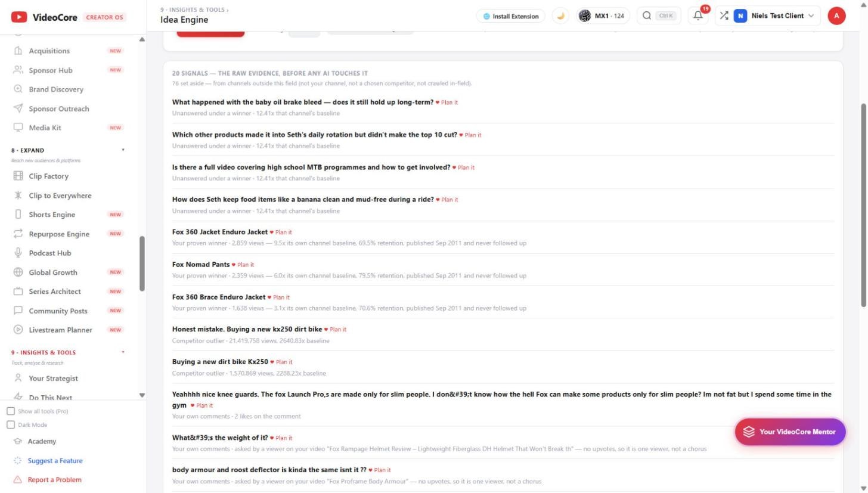This screenshot has height=493, width=868.
Task: Open the notifications bell
Action: [x=698, y=16]
